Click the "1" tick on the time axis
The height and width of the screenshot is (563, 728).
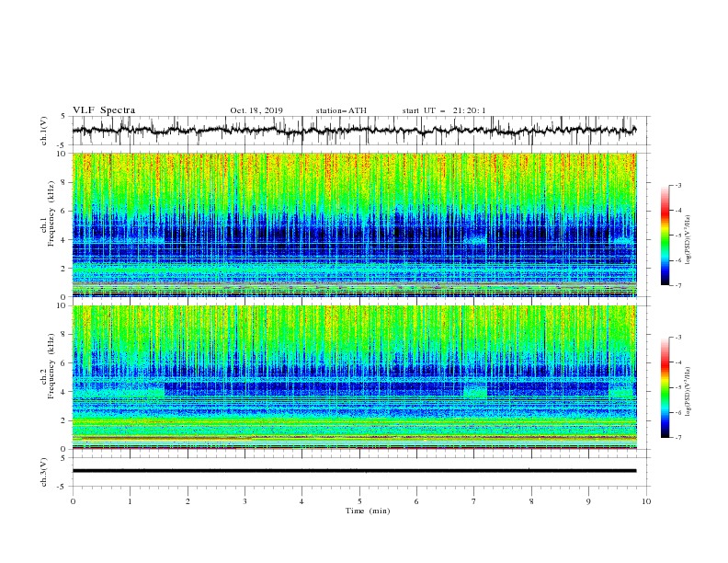(x=130, y=501)
